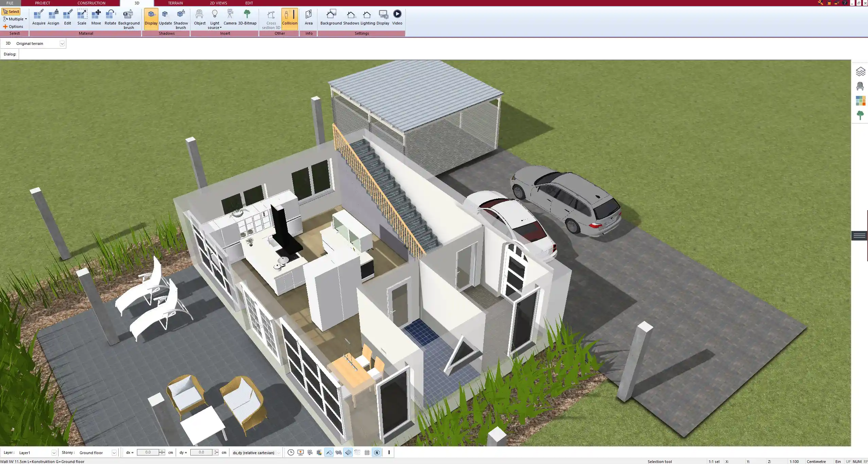Open the Light source dropdown
Screen dimensions: 868x464
click(x=215, y=19)
